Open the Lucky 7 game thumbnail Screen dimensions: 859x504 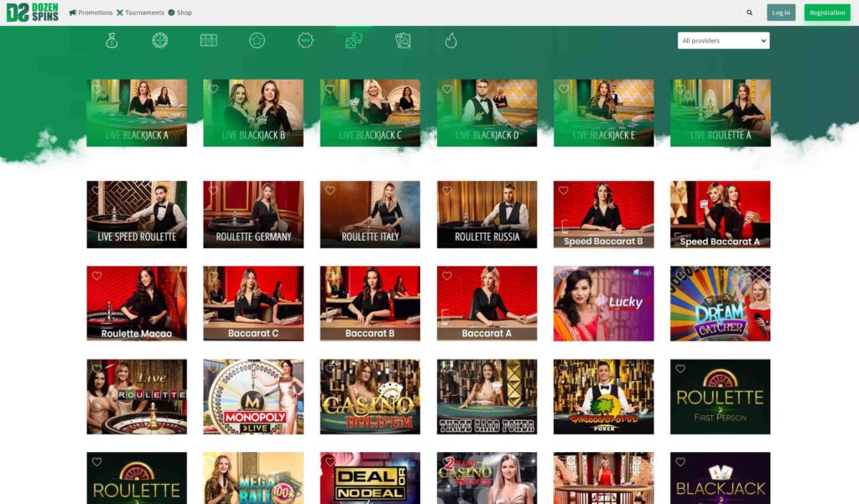pos(604,304)
